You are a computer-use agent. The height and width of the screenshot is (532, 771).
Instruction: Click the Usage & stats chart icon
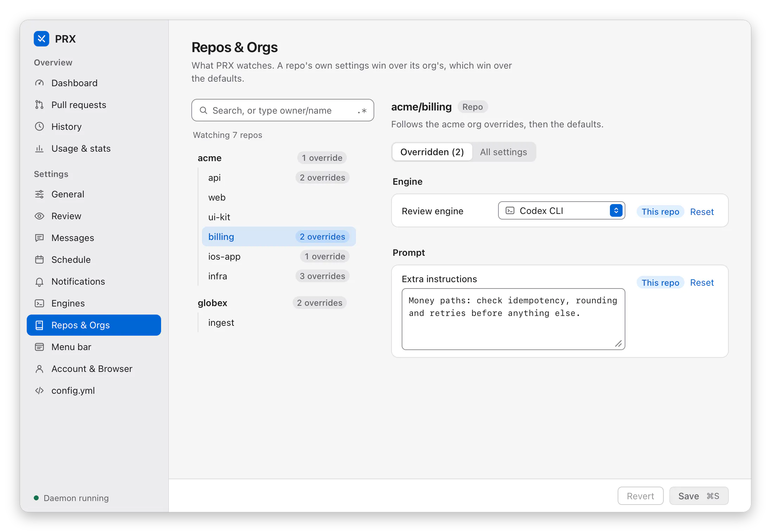[39, 148]
